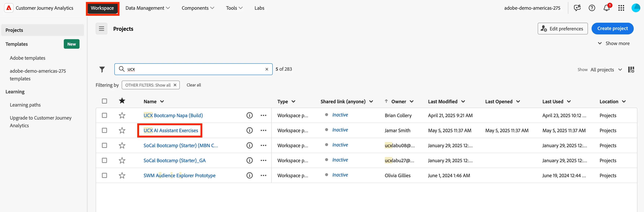Open the user profile avatar
This screenshot has width=644, height=212.
(636, 8)
